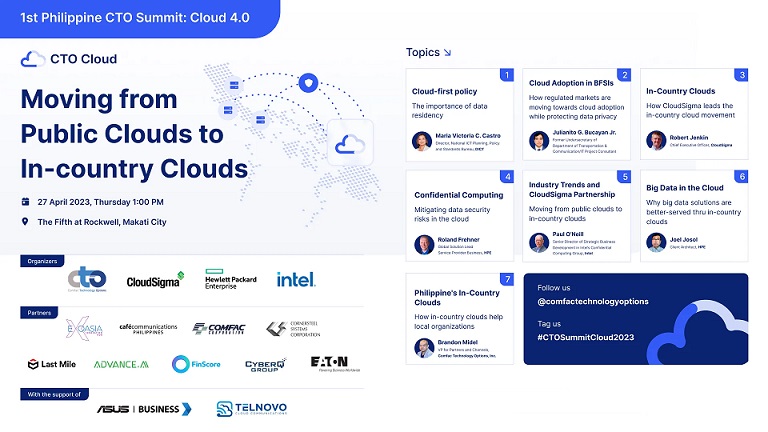Click the Cornersteel Systems Corporation logo
This screenshot has height=432, width=768.
(293, 329)
